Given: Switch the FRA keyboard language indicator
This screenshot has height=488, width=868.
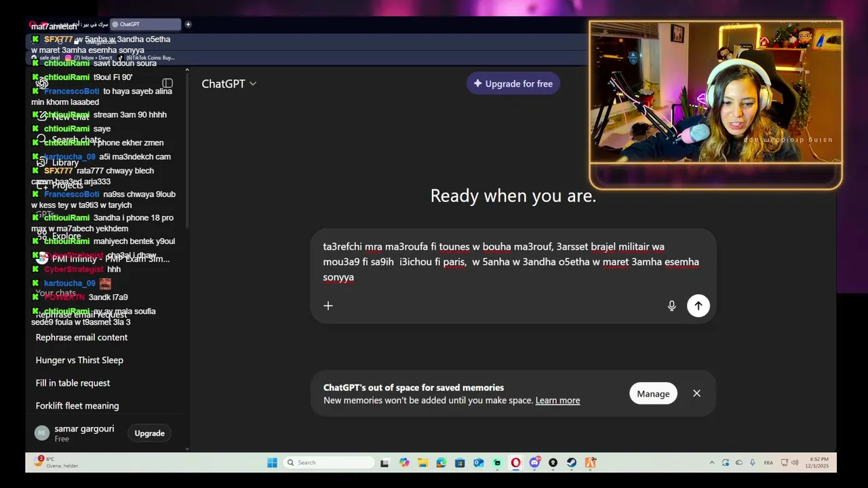Looking at the screenshot, I should click(768, 462).
